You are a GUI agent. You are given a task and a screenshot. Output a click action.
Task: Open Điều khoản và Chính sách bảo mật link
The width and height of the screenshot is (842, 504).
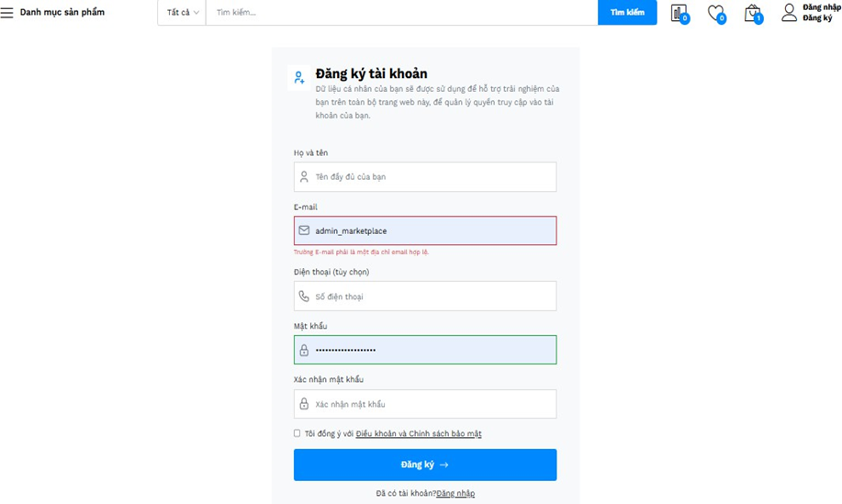(419, 434)
